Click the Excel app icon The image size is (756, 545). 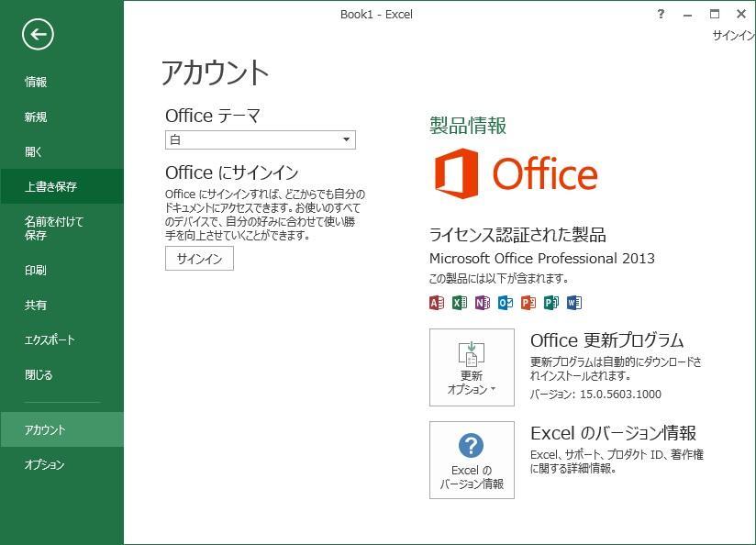pos(460,303)
